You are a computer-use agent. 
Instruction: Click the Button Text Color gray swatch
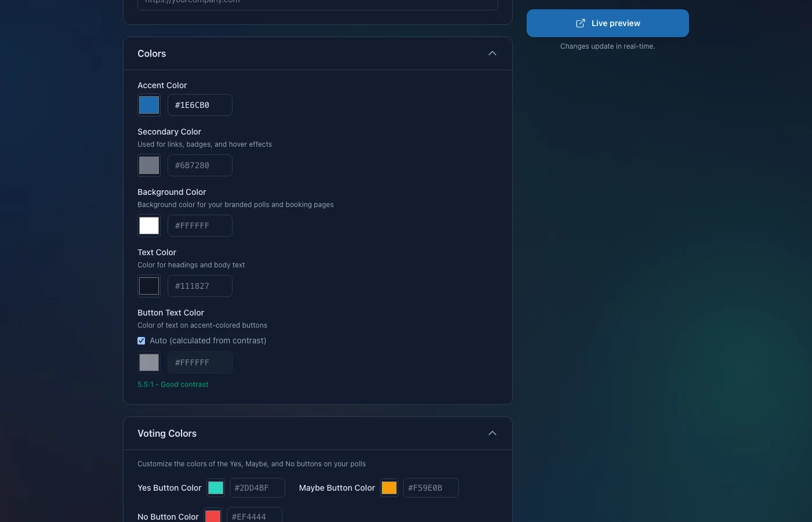tap(149, 362)
